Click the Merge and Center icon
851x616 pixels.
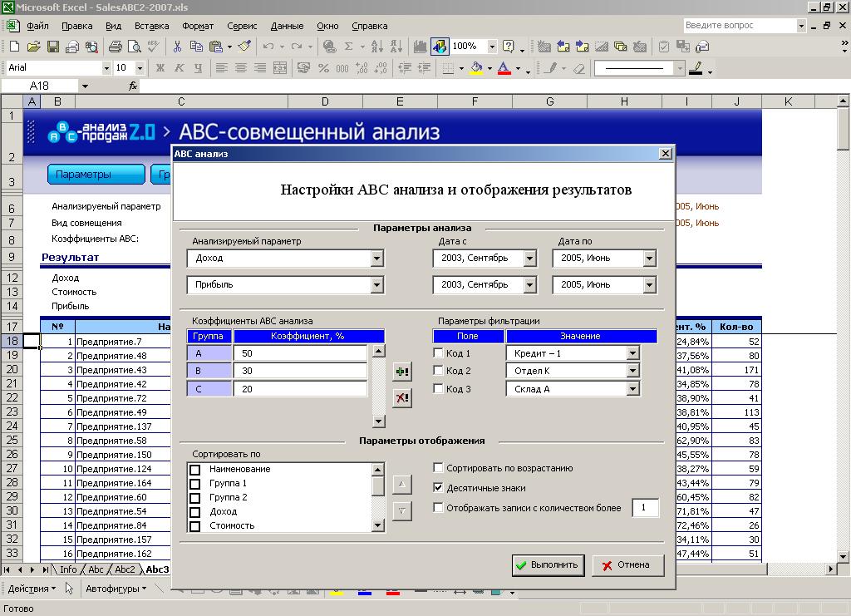pos(279,68)
